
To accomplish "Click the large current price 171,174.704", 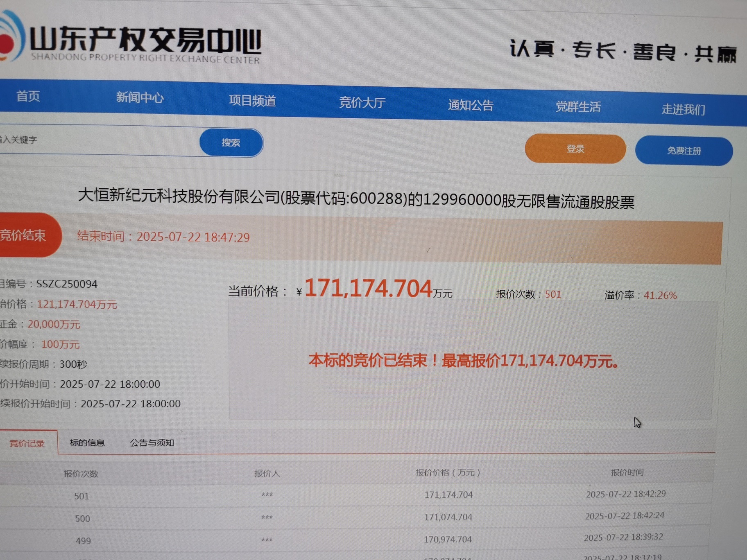I will tap(369, 288).
